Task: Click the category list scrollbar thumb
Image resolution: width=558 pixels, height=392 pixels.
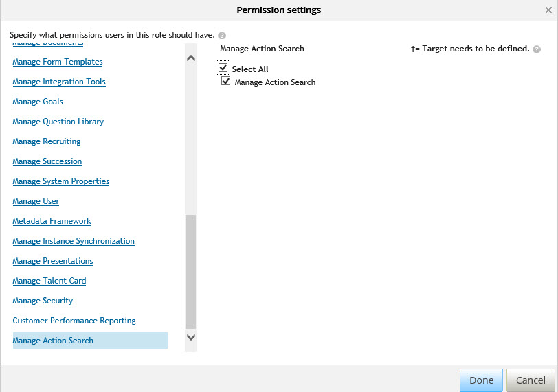Action: [x=191, y=272]
